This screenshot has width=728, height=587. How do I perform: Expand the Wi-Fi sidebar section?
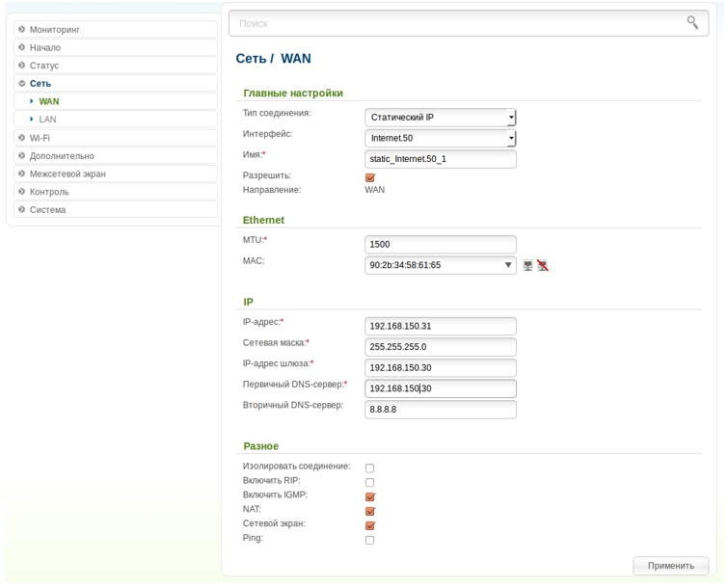pyautogui.click(x=40, y=138)
